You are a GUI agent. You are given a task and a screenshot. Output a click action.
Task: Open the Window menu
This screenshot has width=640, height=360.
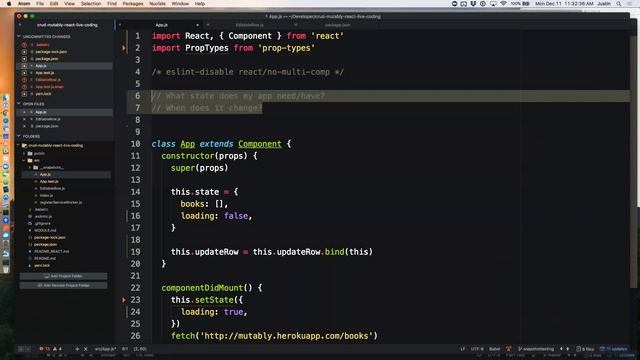coord(180,4)
